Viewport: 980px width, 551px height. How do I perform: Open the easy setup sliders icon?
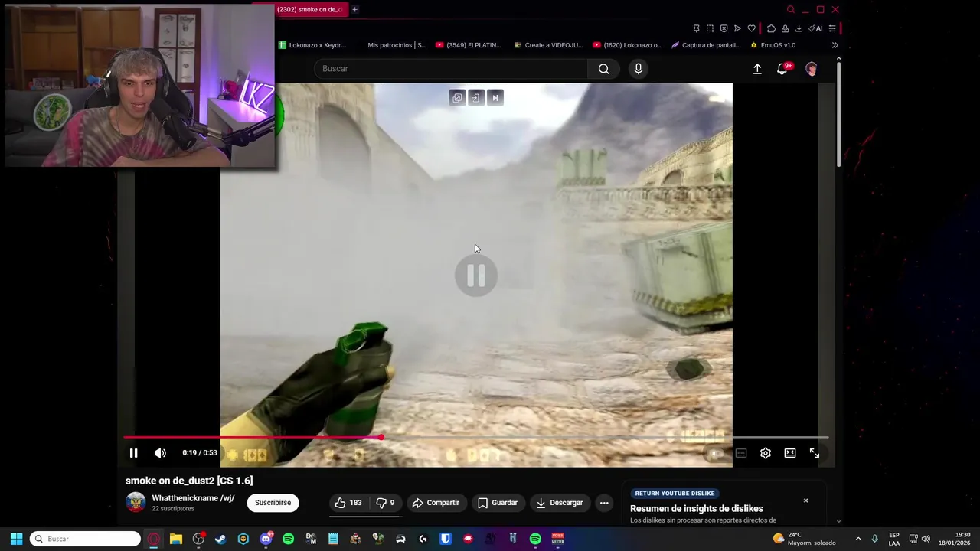(832, 28)
